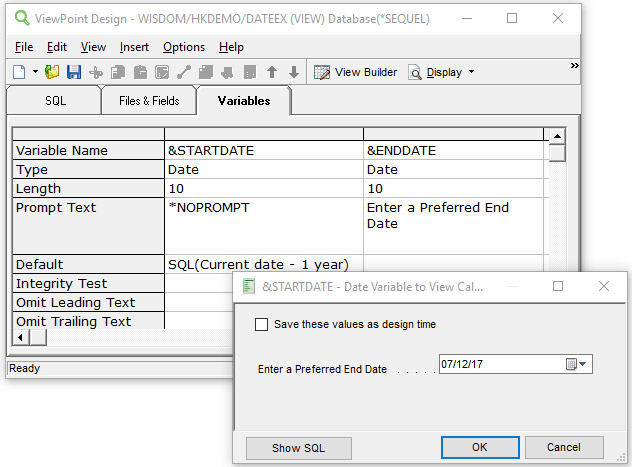This screenshot has width=632, height=467.
Task: Click the Date type cell for &STARTDATE
Action: (264, 170)
